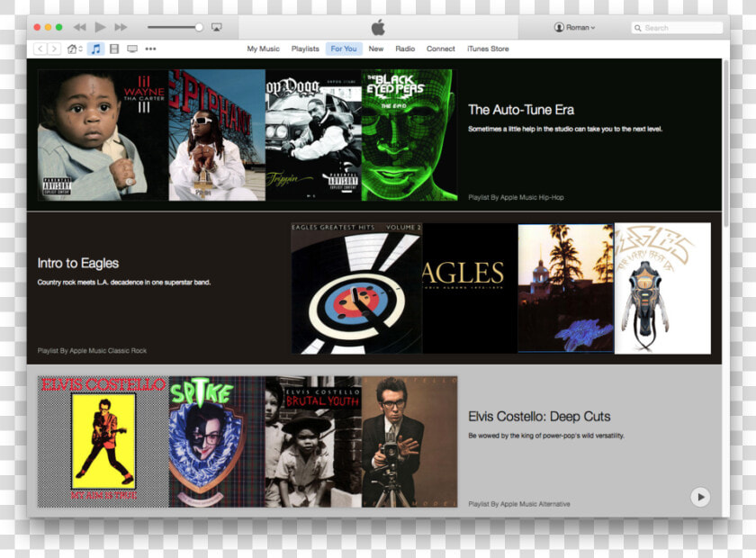Click the Intro to Eagles description text
The image size is (756, 558).
pyautogui.click(x=124, y=283)
